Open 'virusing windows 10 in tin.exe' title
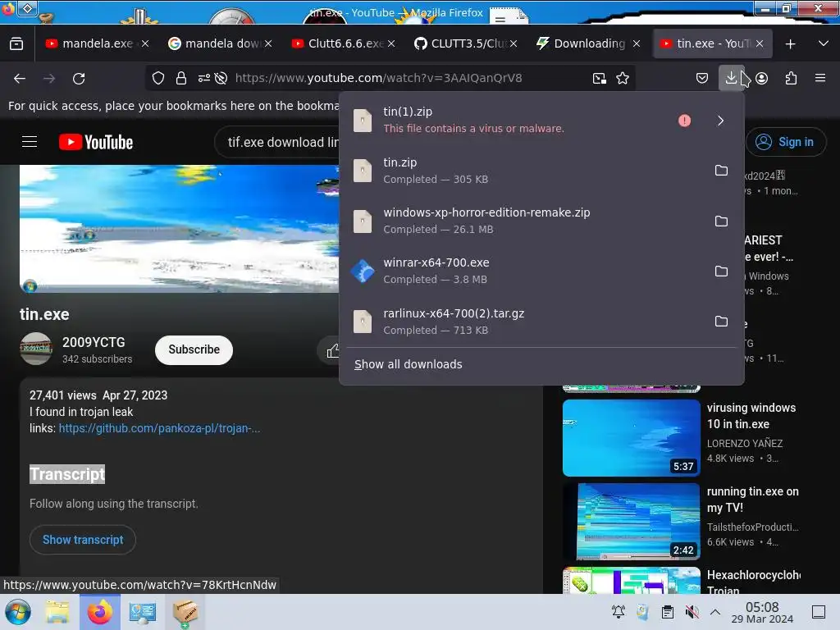 click(x=751, y=416)
